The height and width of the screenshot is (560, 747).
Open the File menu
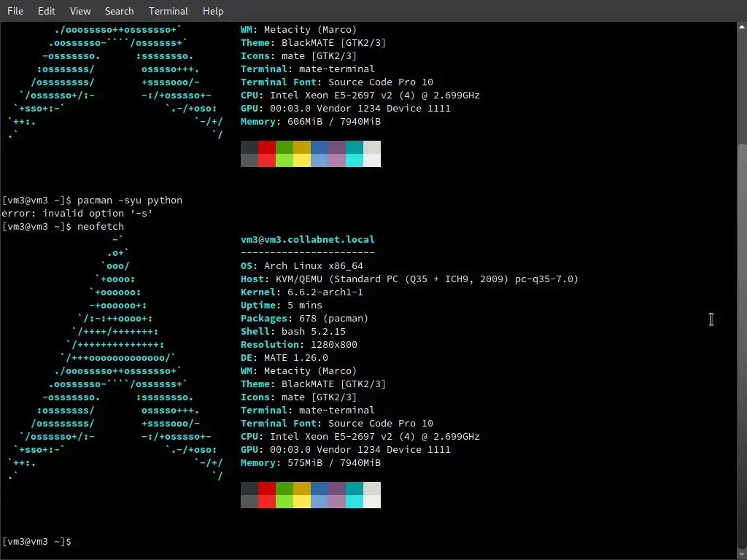[x=15, y=11]
